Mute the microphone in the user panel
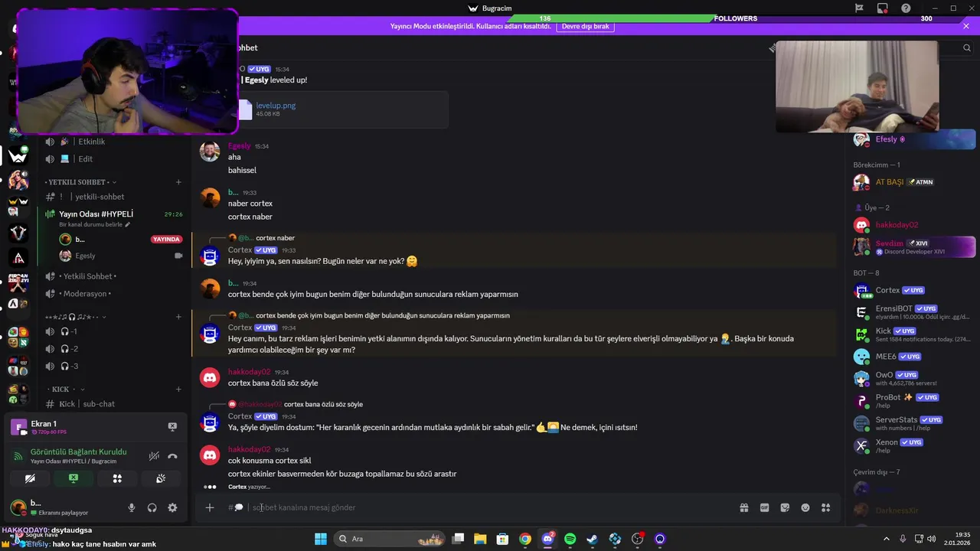This screenshot has width=980, height=551. 132,507
